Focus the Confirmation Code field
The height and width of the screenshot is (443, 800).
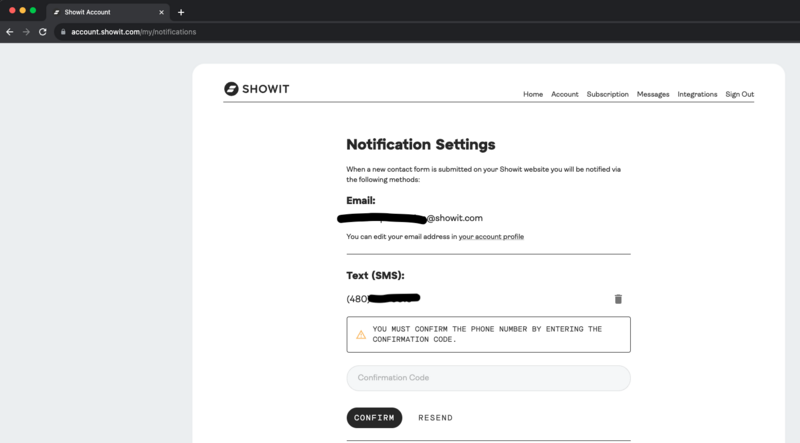tap(488, 378)
